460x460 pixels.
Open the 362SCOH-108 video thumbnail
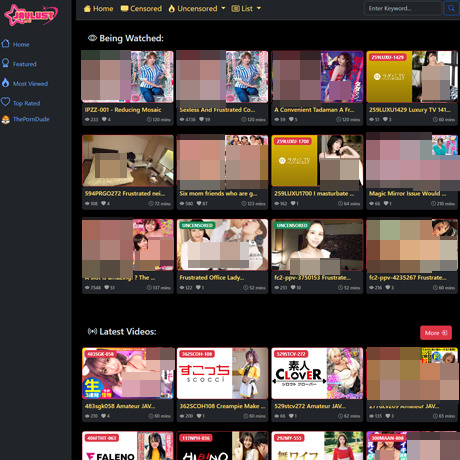tap(222, 373)
